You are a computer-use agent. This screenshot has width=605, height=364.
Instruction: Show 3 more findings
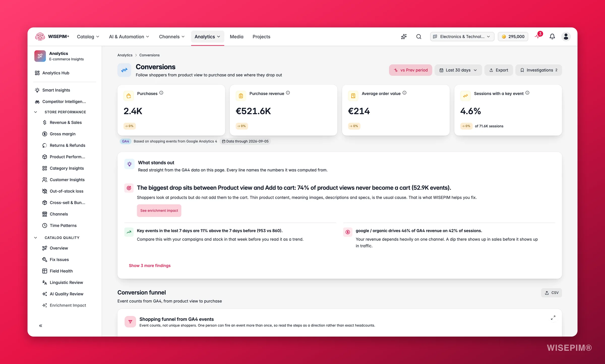[x=150, y=266]
